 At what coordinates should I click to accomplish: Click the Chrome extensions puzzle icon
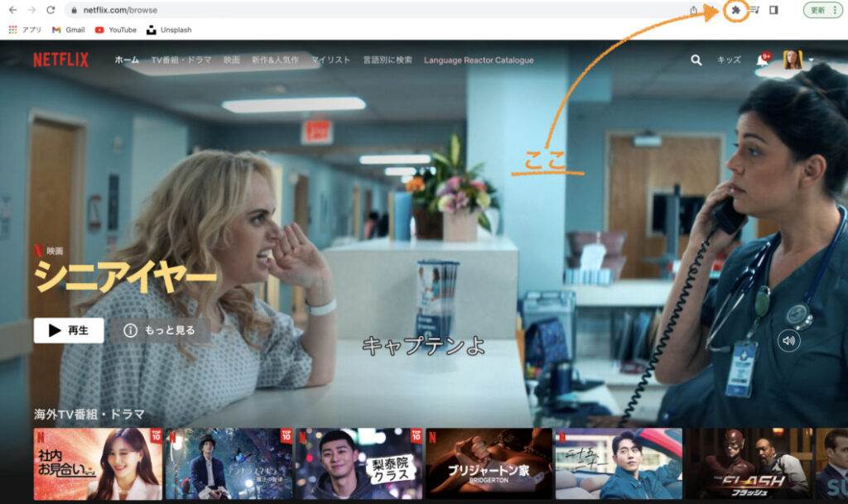[x=735, y=10]
